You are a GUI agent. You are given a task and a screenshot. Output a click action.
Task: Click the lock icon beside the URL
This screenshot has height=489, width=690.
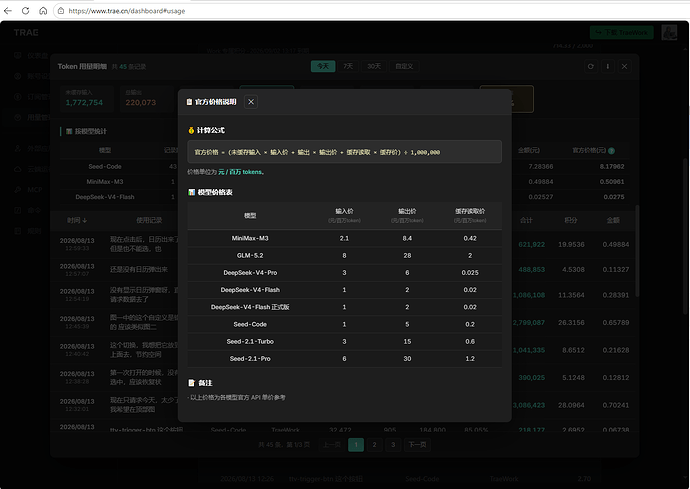click(x=61, y=11)
